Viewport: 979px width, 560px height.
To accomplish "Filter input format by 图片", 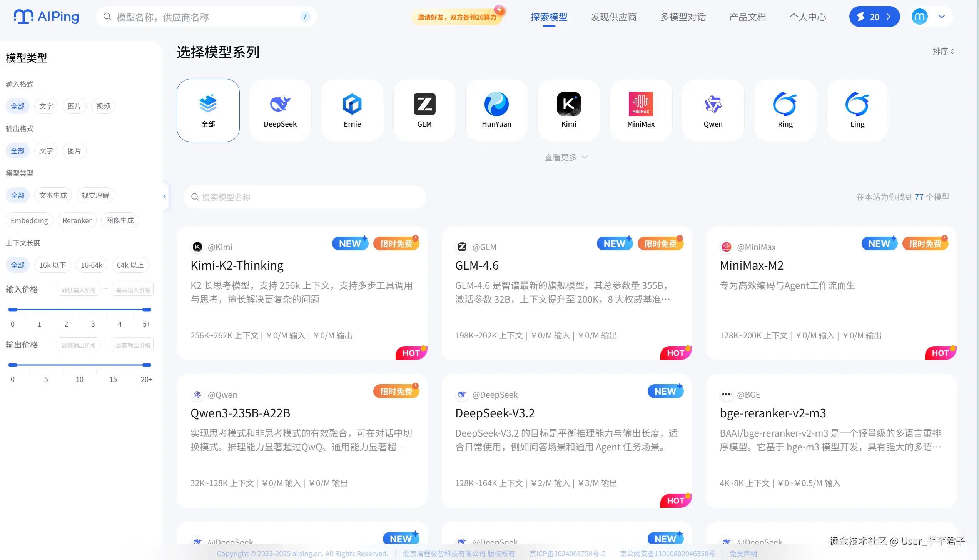I will point(74,106).
